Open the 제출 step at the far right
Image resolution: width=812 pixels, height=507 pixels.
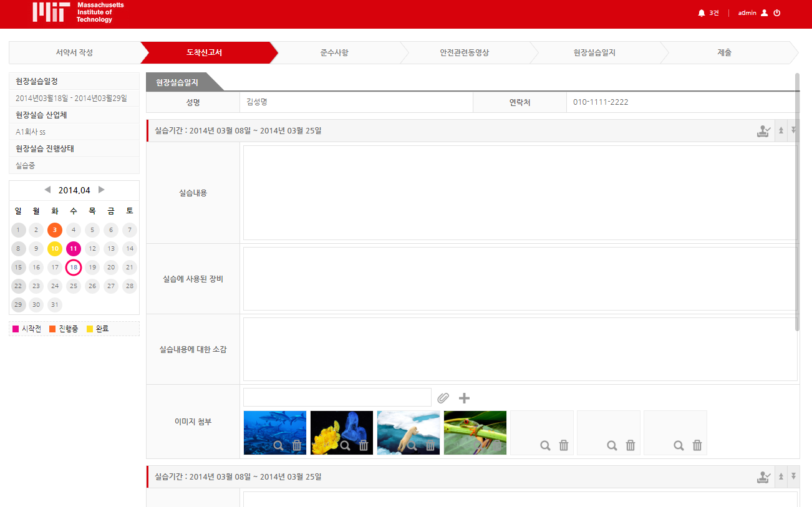(725, 53)
